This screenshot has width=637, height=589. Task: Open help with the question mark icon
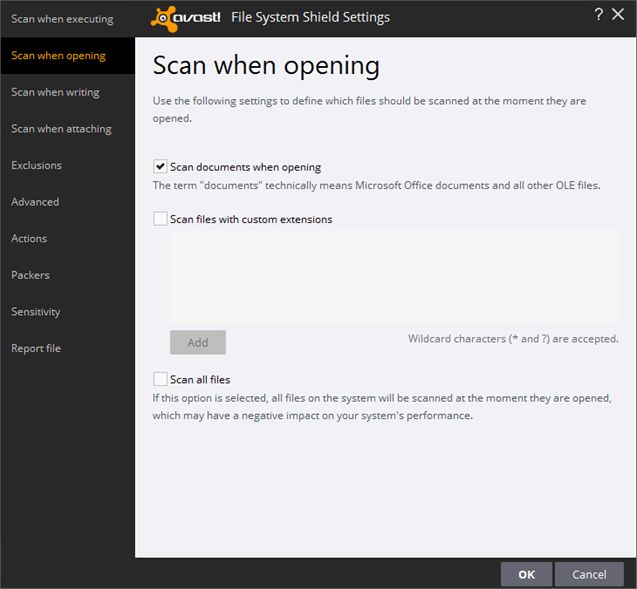point(598,15)
